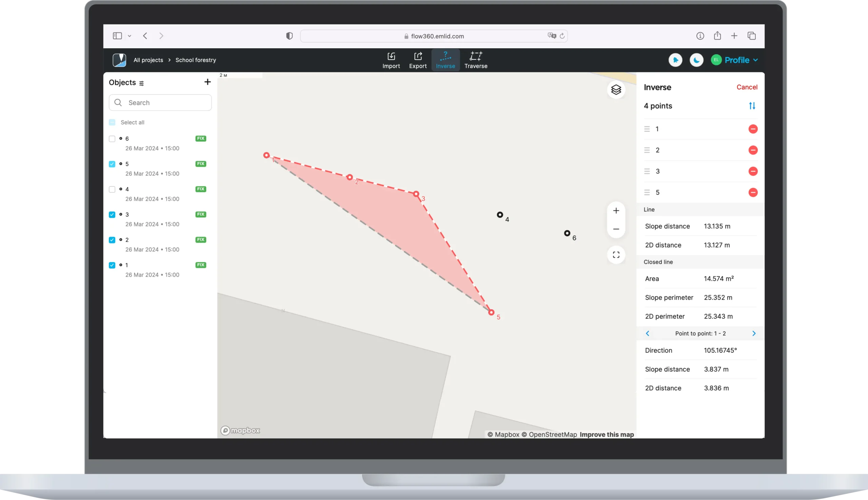The width and height of the screenshot is (868, 500).
Task: Uncheck the box for point 5
Action: [112, 164]
